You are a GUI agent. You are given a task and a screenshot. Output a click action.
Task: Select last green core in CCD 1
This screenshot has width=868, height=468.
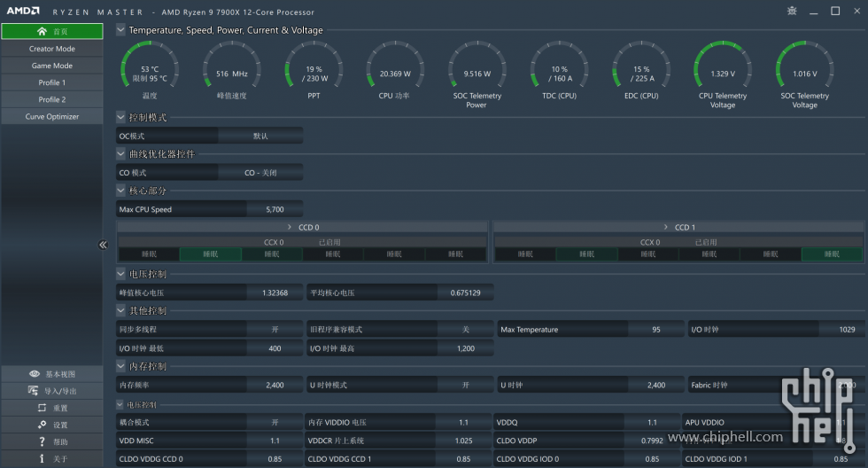click(832, 254)
